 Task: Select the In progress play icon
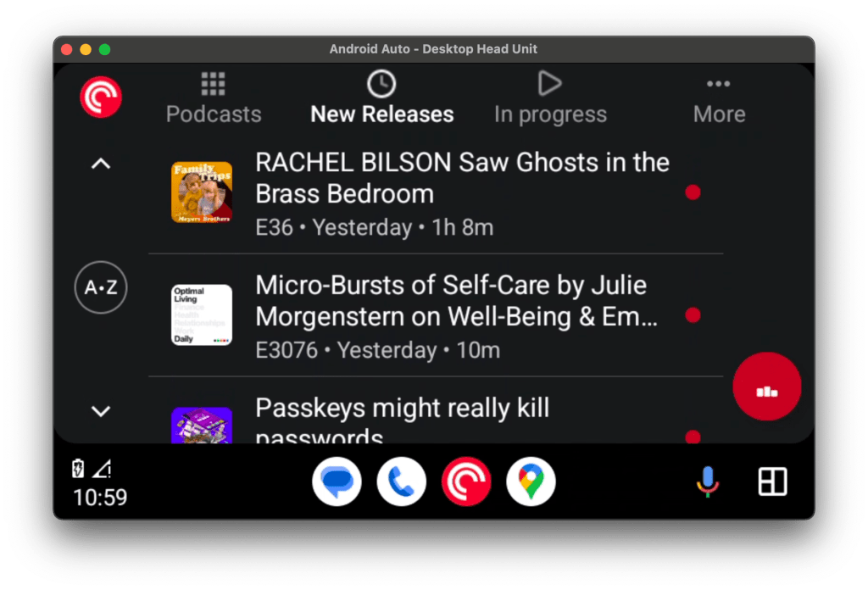click(549, 83)
